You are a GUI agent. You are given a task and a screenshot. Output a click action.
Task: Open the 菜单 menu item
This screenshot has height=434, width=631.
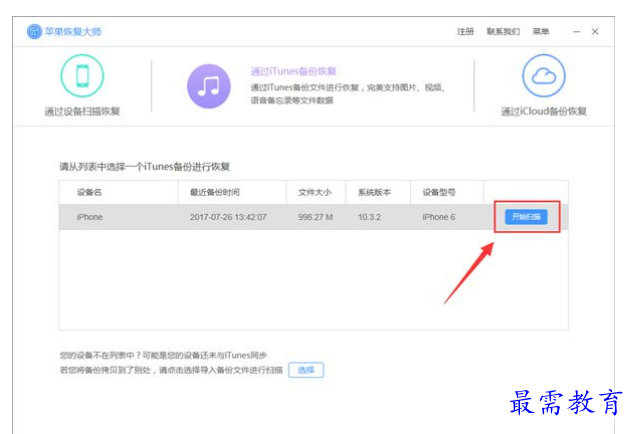tap(540, 31)
